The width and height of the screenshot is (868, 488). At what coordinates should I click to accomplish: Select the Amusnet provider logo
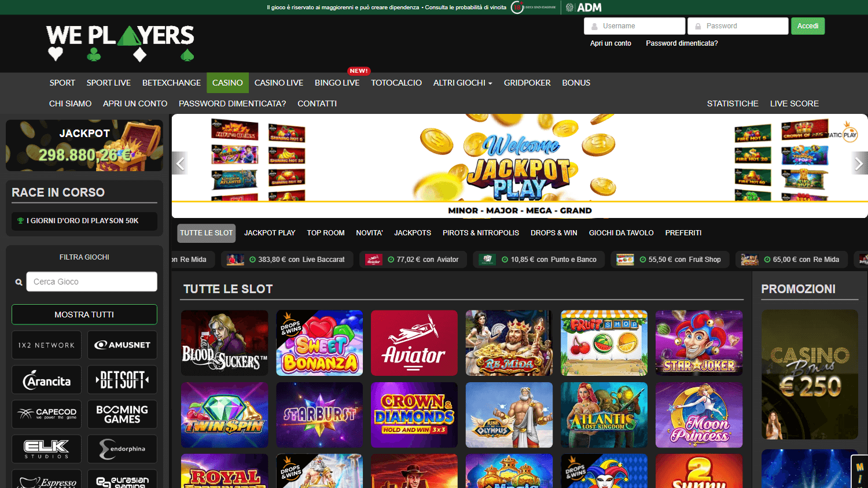click(x=122, y=345)
